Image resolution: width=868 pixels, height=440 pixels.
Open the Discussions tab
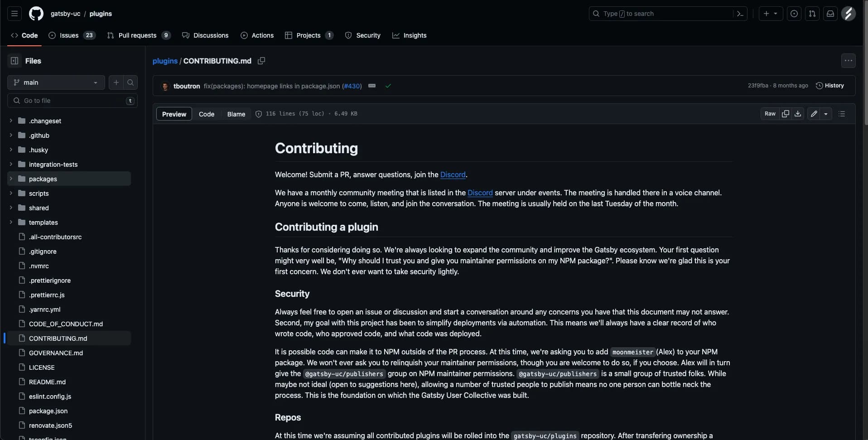(x=205, y=35)
